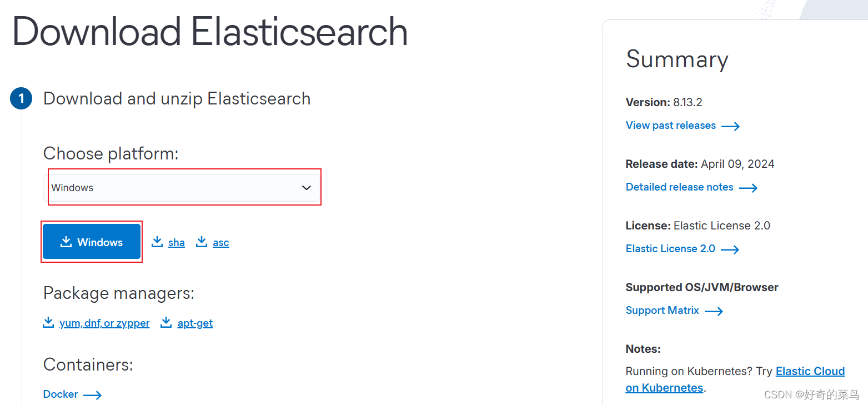868x405 pixels.
Task: Follow the Elastic Cloud on Kubernetes link
Action: (810, 371)
